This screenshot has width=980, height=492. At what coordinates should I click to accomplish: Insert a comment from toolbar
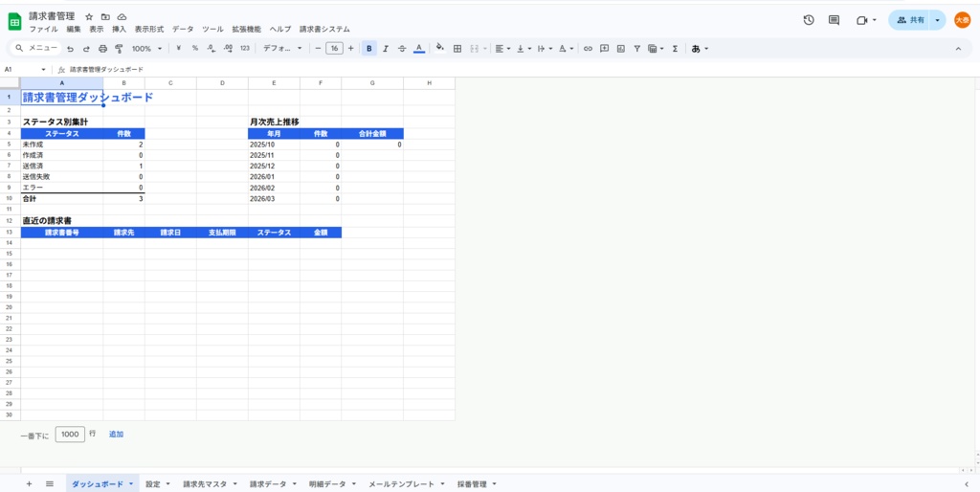click(605, 48)
